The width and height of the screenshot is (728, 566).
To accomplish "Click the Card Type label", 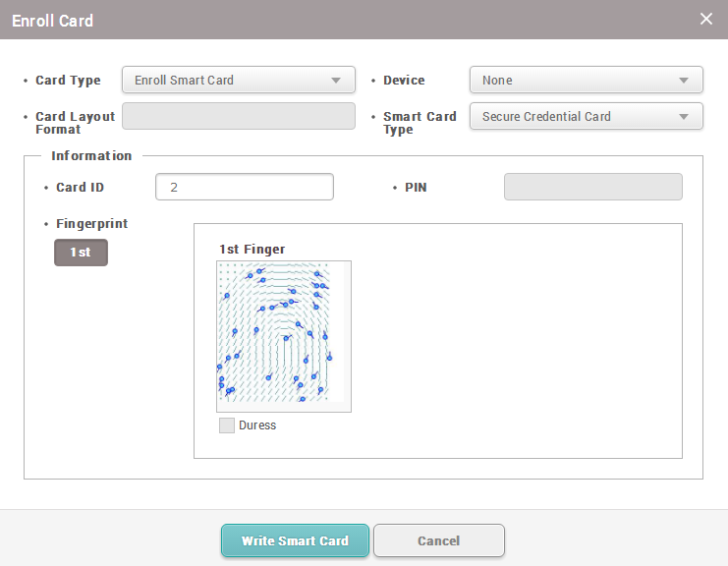I will (68, 81).
